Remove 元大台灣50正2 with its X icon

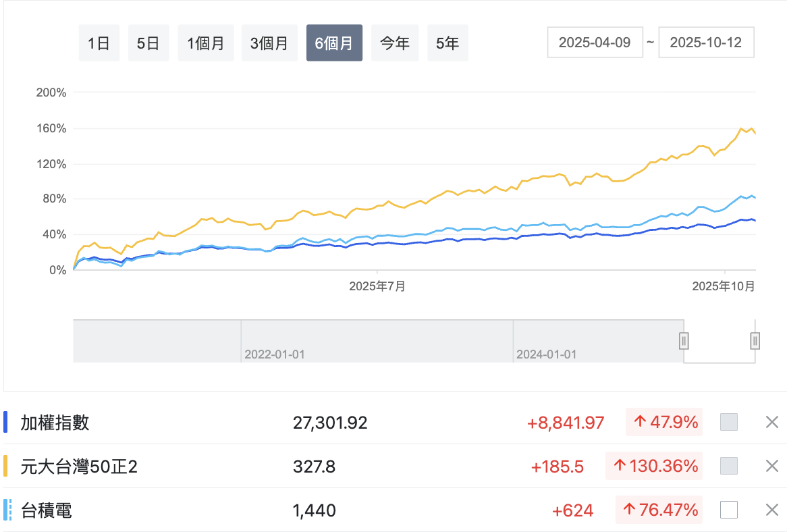click(x=772, y=466)
